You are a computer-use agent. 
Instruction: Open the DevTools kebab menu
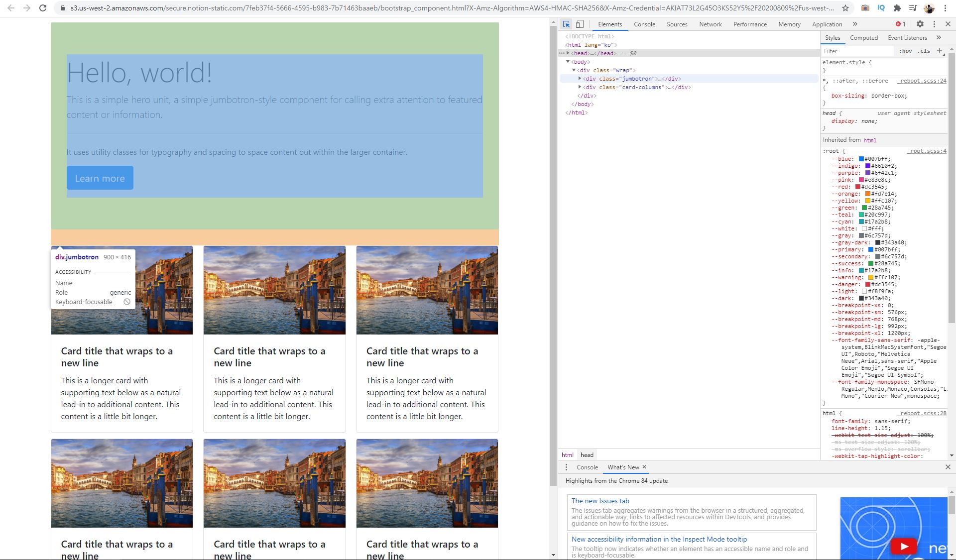click(x=934, y=24)
